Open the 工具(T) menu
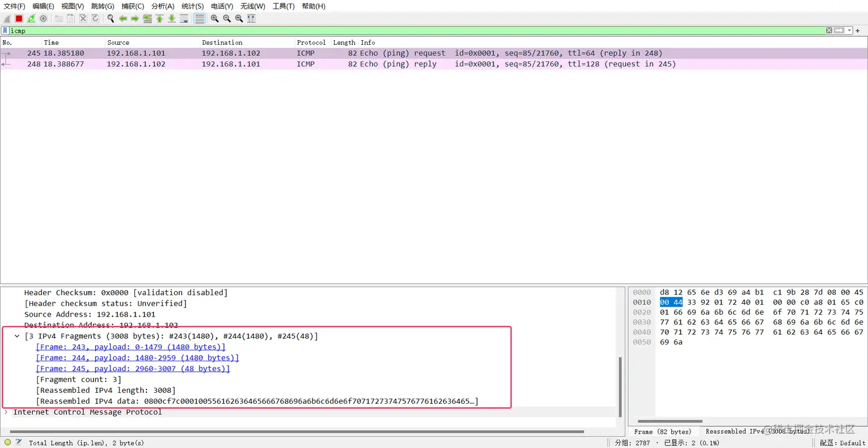 pyautogui.click(x=284, y=6)
